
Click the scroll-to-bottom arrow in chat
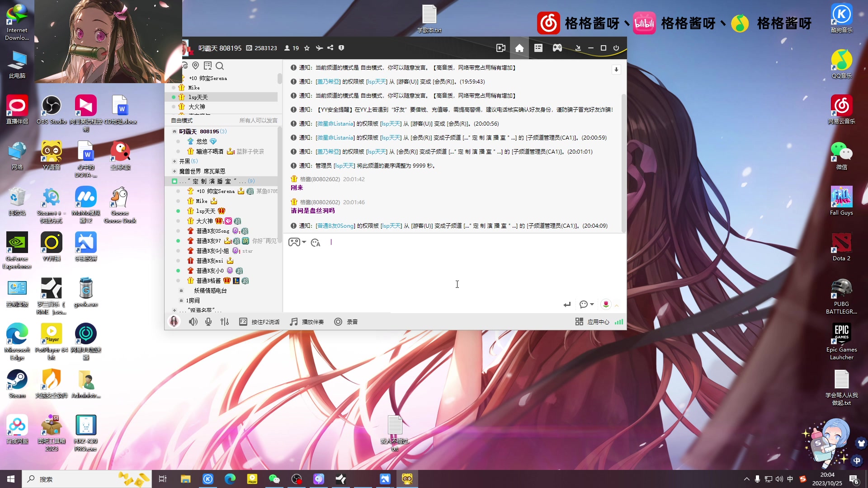coord(616,70)
